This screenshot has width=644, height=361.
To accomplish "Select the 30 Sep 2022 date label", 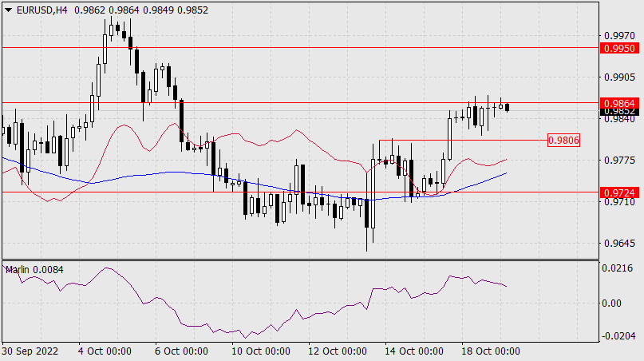I will click(29, 351).
